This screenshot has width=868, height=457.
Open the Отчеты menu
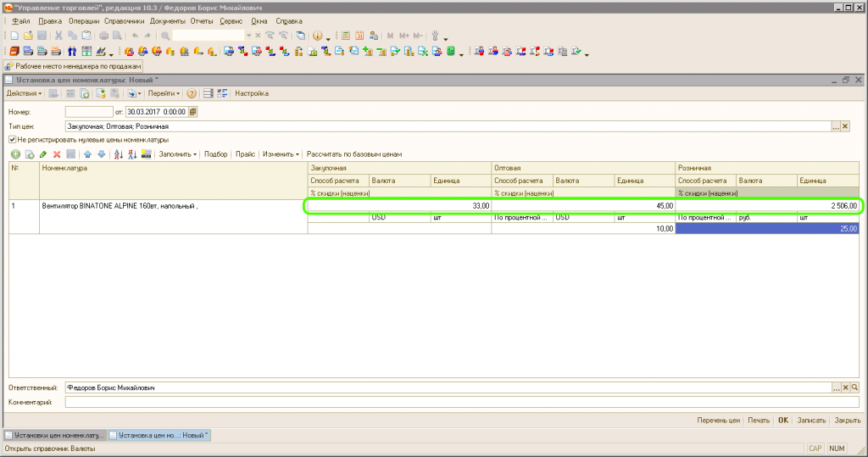202,21
